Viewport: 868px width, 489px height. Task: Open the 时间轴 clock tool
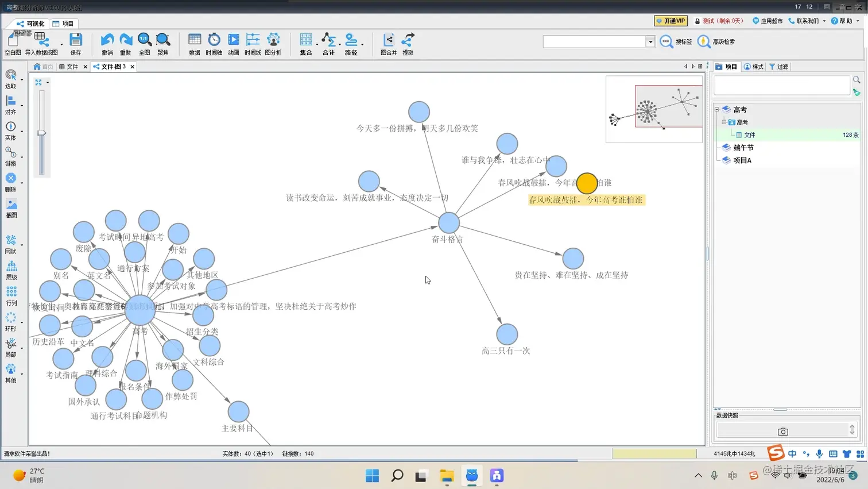214,44
